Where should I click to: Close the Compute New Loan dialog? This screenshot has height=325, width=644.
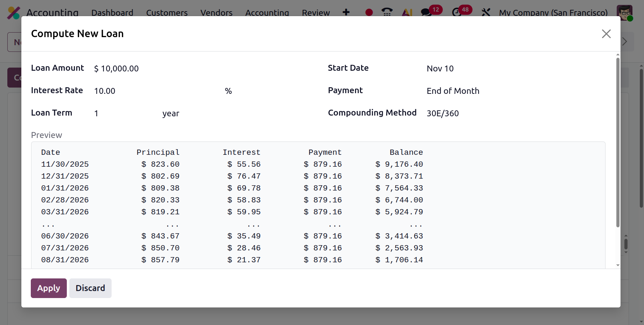tap(606, 34)
